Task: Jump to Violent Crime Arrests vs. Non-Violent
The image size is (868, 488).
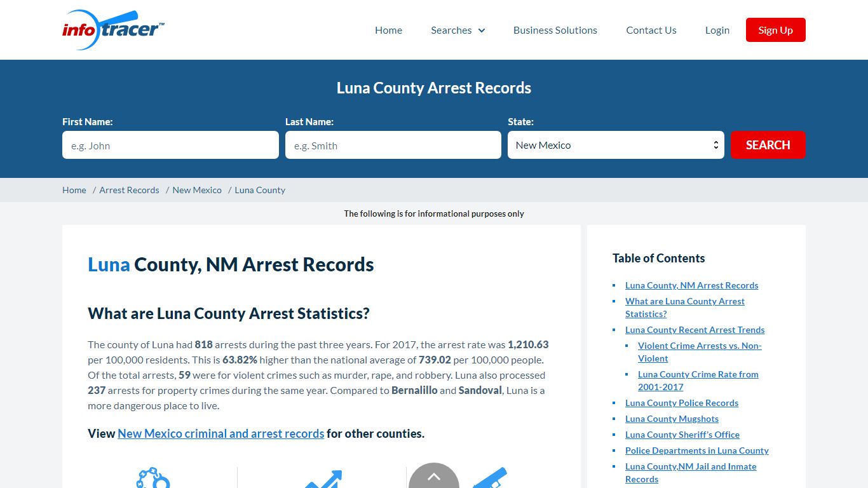Action: pos(700,352)
